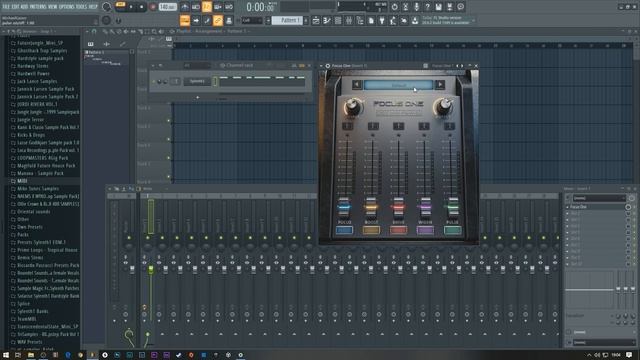Add new channel with plus button
Viewport: 640px width, 360px height.
tap(198, 98)
